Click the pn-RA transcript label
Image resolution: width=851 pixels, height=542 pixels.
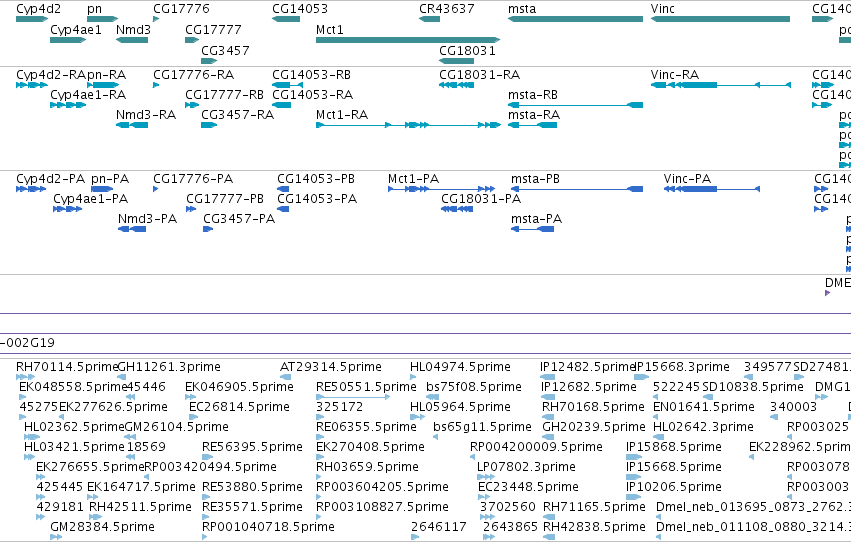pos(106,74)
